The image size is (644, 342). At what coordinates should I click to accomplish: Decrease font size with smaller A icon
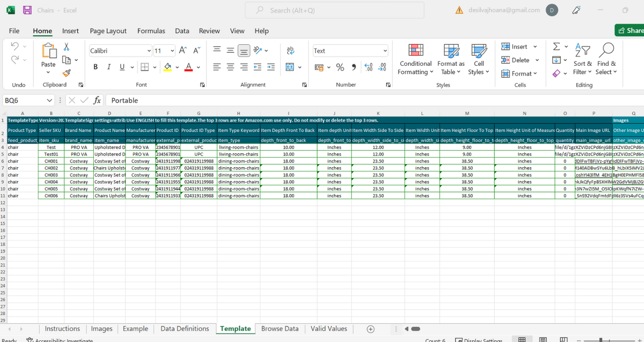click(196, 51)
